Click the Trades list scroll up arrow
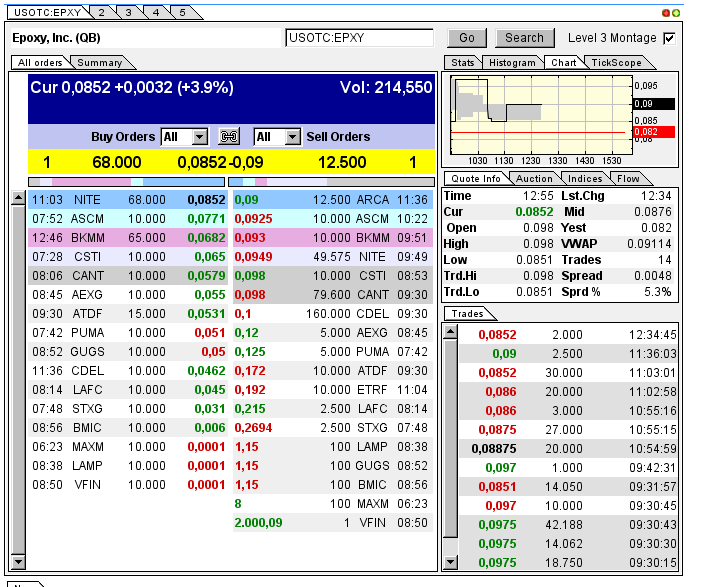The height and width of the screenshot is (587, 717). coord(450,332)
